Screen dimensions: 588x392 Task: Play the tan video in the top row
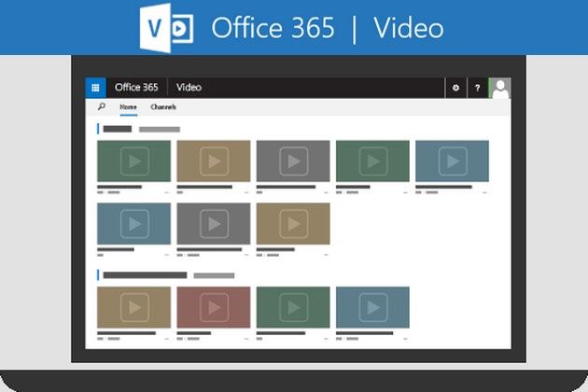tap(214, 161)
